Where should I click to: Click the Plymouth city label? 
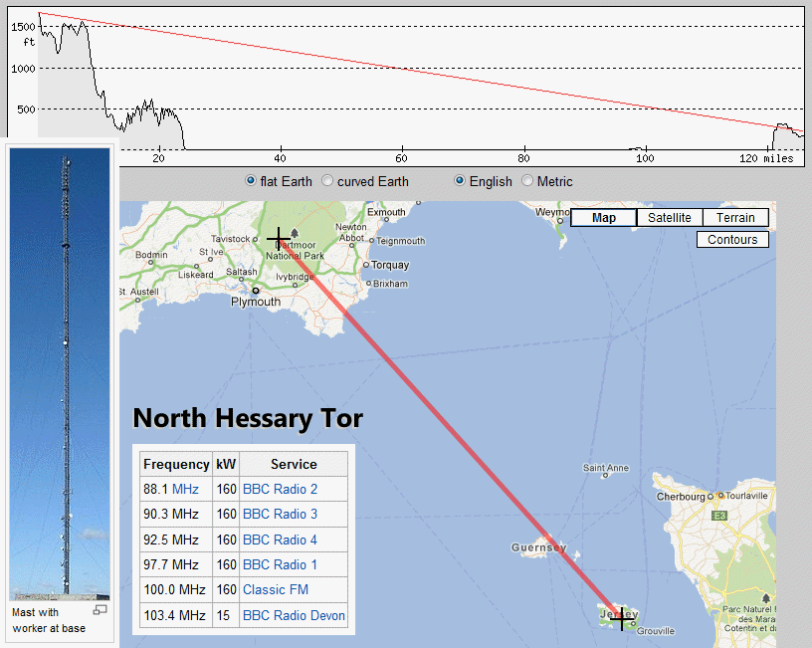tap(256, 302)
